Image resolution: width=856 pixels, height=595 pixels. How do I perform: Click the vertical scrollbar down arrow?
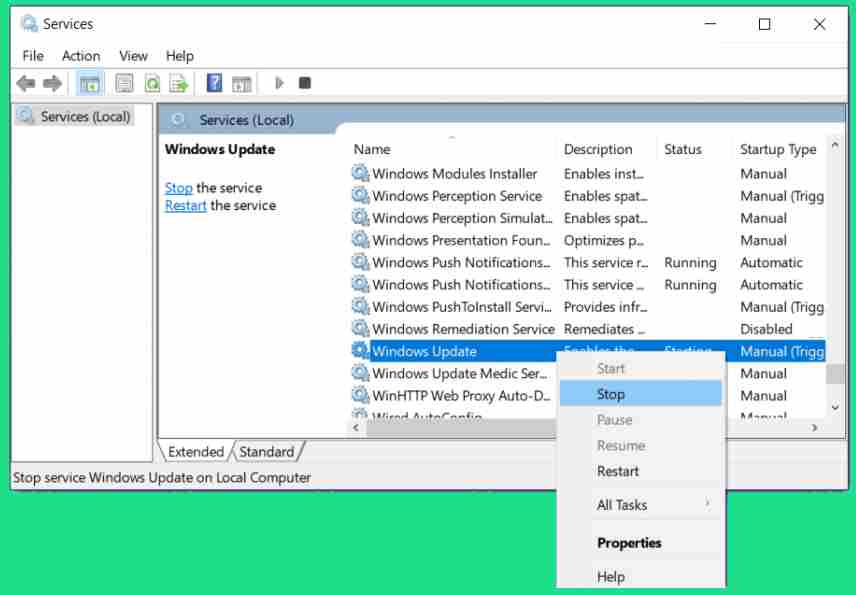tap(835, 407)
